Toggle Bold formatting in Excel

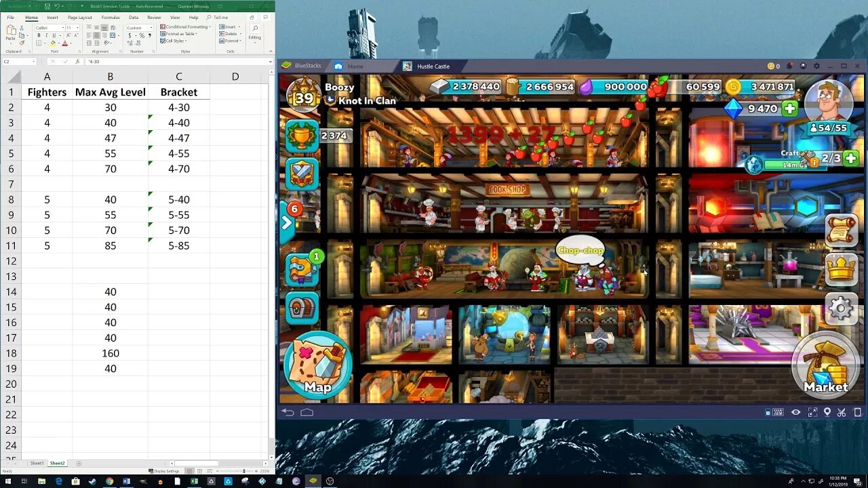tap(39, 35)
